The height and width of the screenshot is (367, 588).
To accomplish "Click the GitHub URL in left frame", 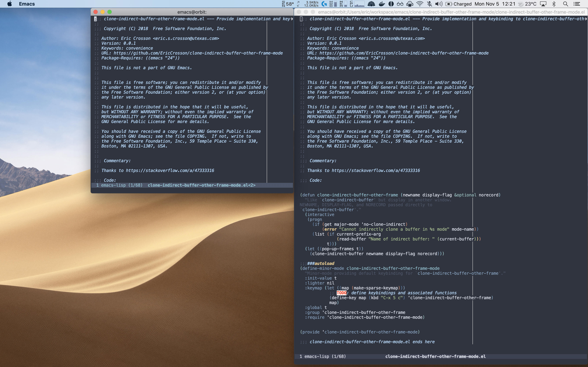I will 198,53.
